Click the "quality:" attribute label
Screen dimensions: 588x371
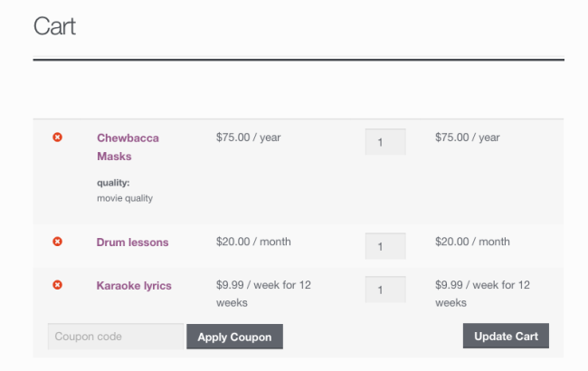click(113, 183)
